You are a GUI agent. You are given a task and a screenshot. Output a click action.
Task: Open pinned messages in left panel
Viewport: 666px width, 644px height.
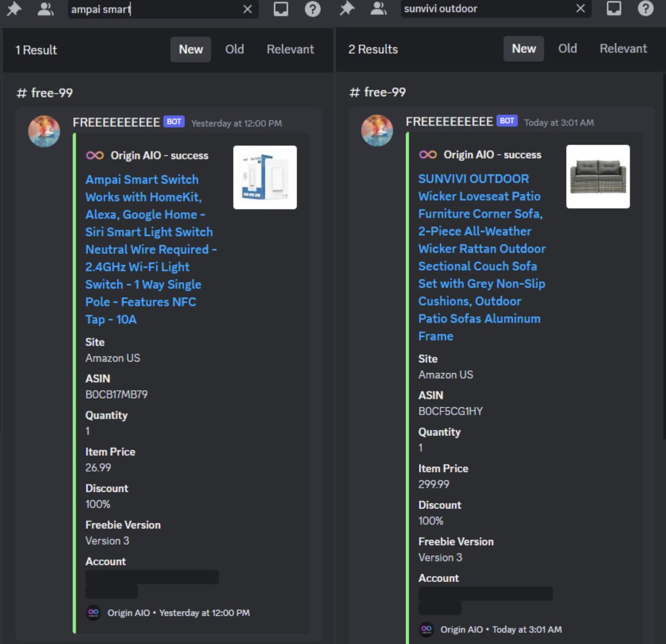point(14,9)
